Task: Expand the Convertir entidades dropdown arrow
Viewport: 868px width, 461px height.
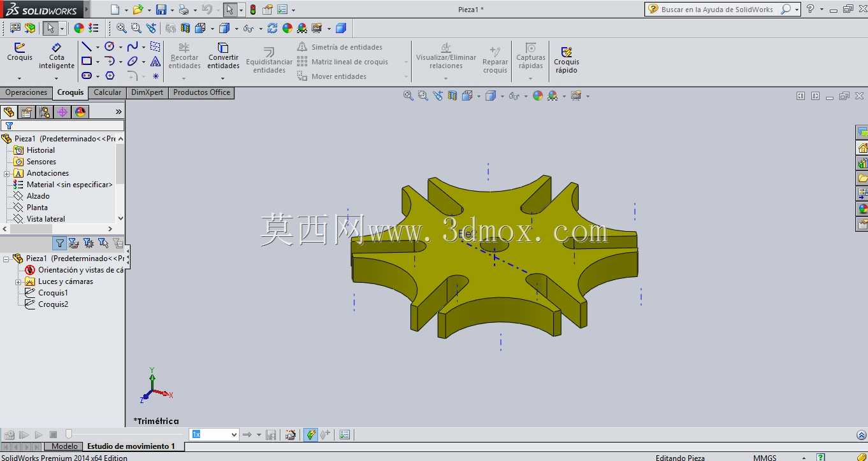Action: (223, 78)
